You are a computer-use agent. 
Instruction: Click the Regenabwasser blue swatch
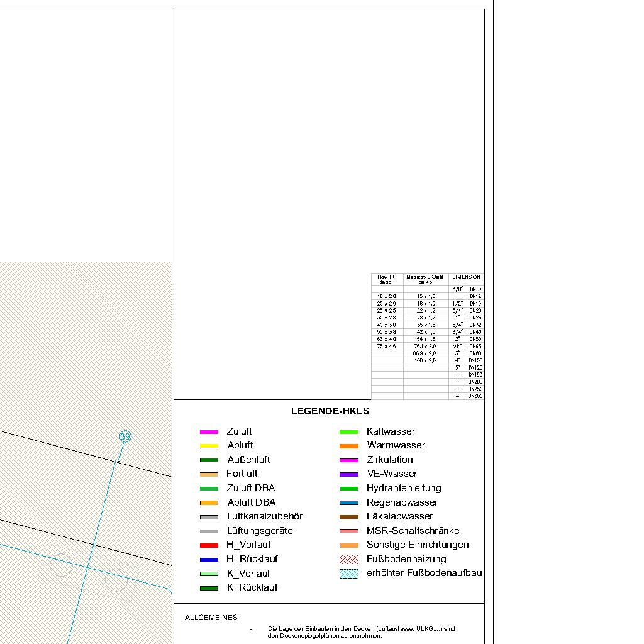click(348, 502)
